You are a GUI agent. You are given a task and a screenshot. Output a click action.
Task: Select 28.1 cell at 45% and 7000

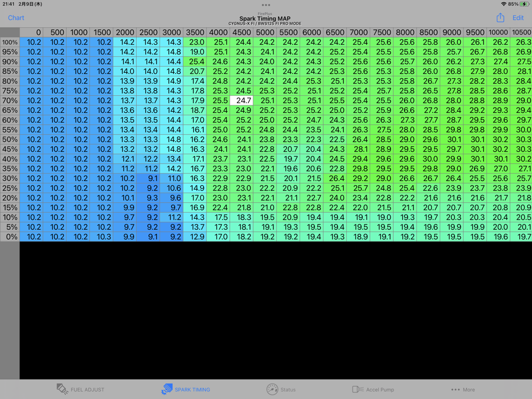click(x=358, y=149)
